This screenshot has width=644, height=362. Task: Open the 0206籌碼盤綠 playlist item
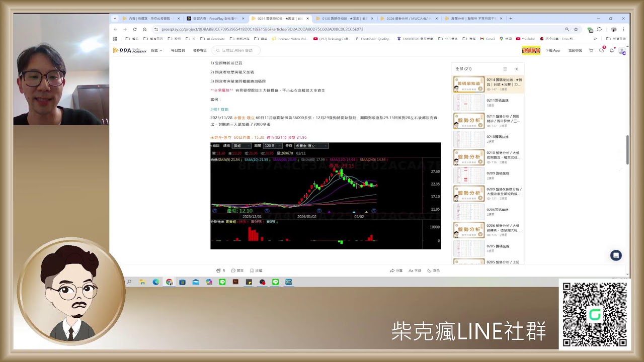pos(488,212)
